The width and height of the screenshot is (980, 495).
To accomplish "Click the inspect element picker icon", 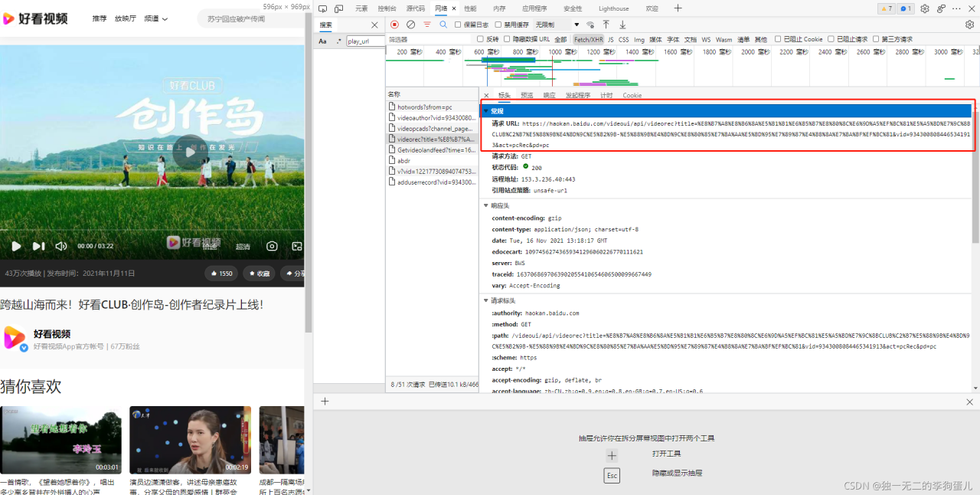I will point(323,8).
